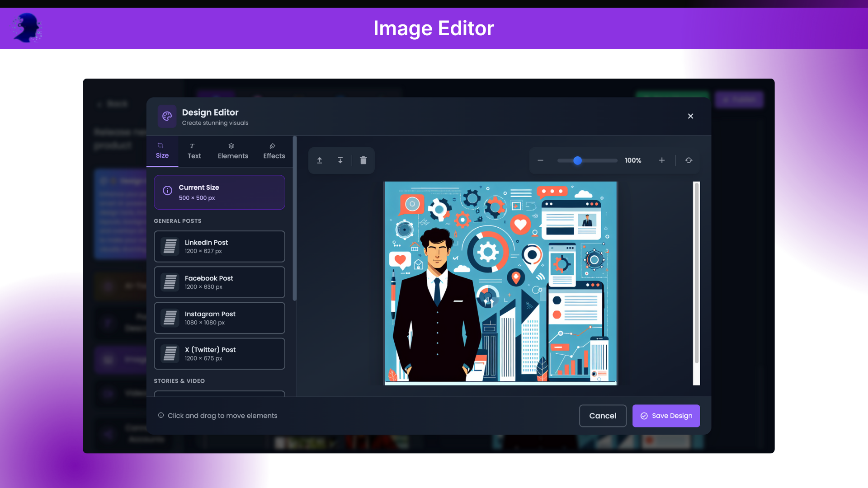Viewport: 868px width, 488px height.
Task: Click the bring forward upload-arrow icon
Action: [x=320, y=160]
